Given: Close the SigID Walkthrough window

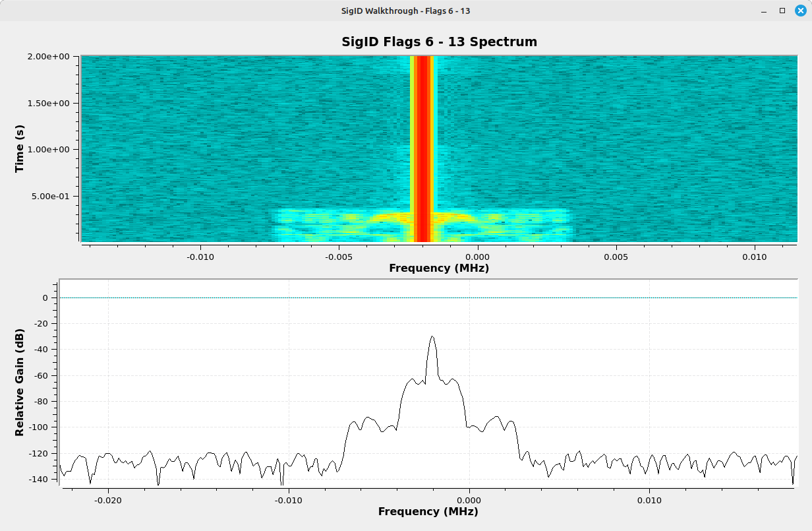Looking at the screenshot, I should point(799,11).
